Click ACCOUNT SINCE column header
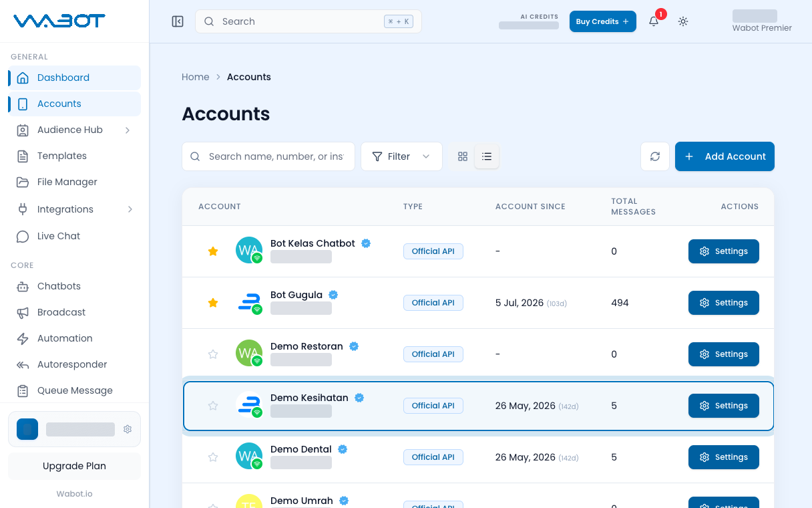This screenshot has height=508, width=812. click(530, 207)
